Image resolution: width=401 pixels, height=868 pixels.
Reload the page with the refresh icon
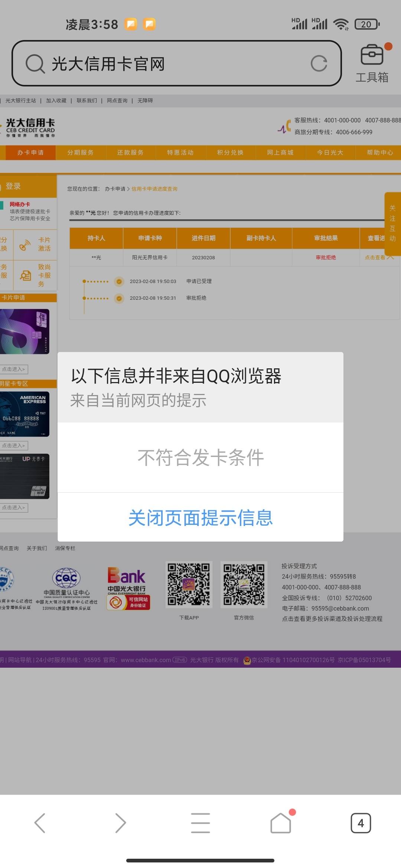click(x=319, y=63)
